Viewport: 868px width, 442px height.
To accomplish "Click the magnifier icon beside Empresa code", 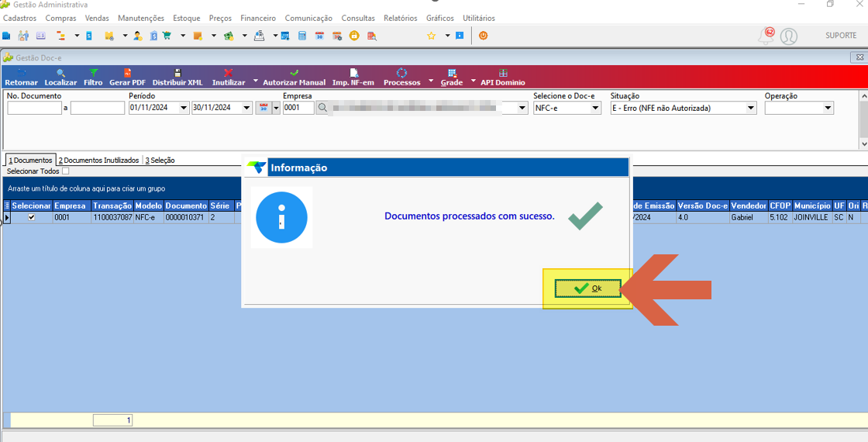I will pos(322,109).
